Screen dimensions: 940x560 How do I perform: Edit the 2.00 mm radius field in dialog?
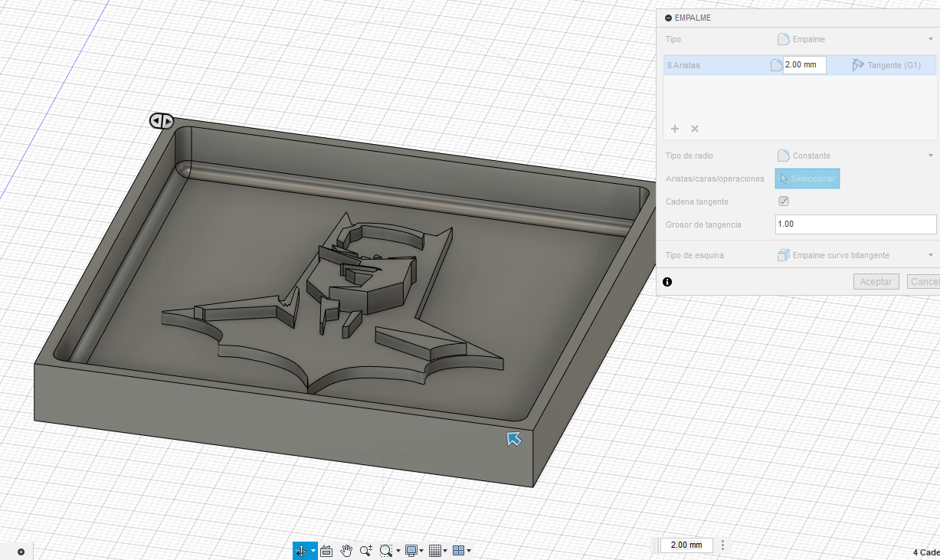click(804, 65)
